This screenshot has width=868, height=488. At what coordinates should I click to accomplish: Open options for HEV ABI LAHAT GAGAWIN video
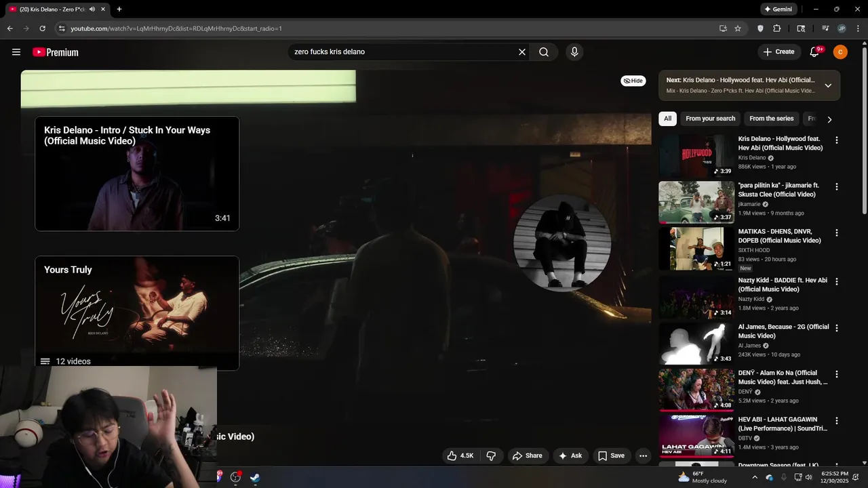[837, 421]
